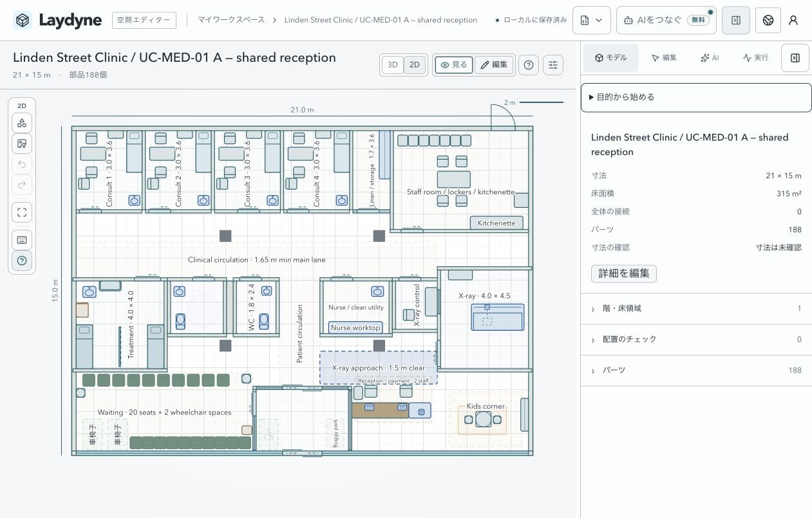Switch to 2D view
The width and height of the screenshot is (812, 518).
click(x=415, y=65)
